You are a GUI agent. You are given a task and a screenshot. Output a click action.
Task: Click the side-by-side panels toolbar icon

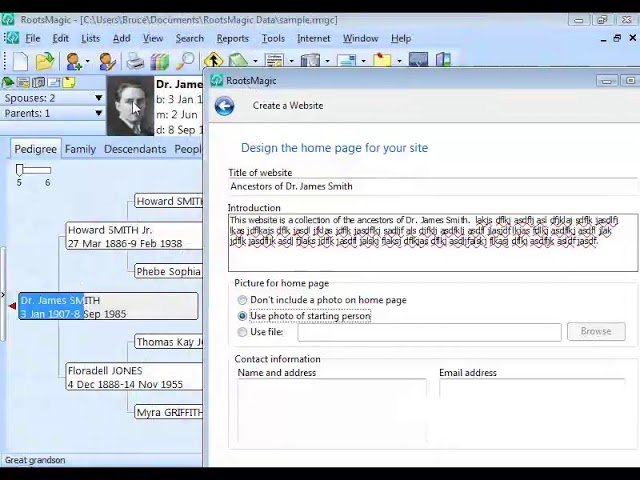pyautogui.click(x=443, y=60)
